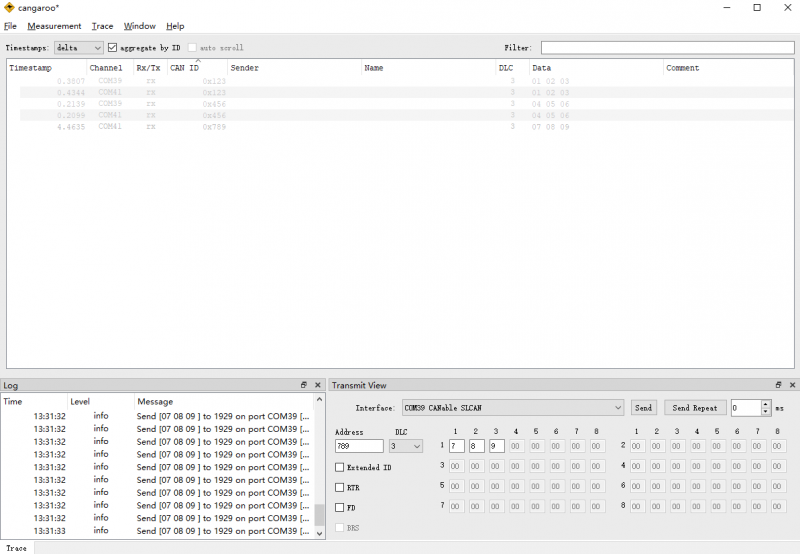Click the Log panel scrollbar thumb
Screen dimensions: 800x554
point(319,515)
